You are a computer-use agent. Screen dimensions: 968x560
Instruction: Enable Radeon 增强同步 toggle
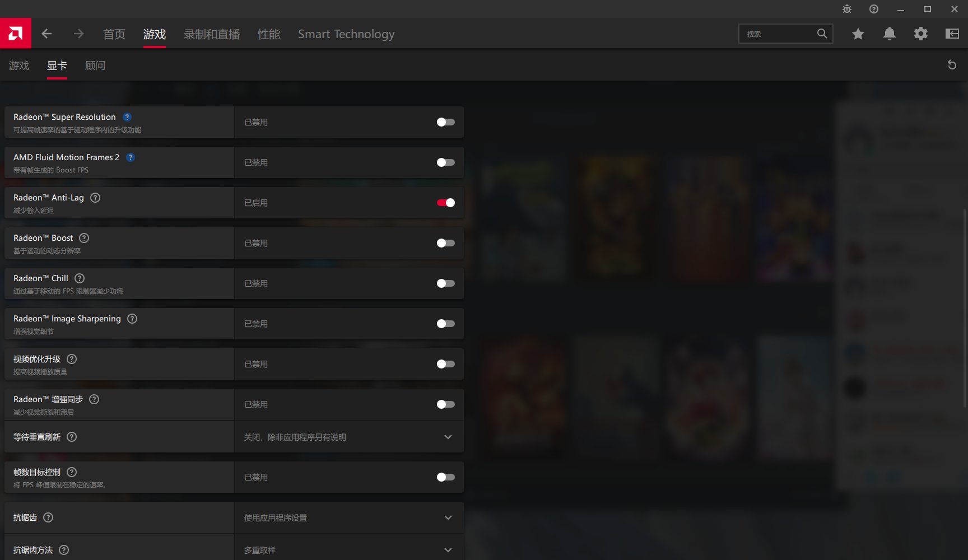[445, 404]
